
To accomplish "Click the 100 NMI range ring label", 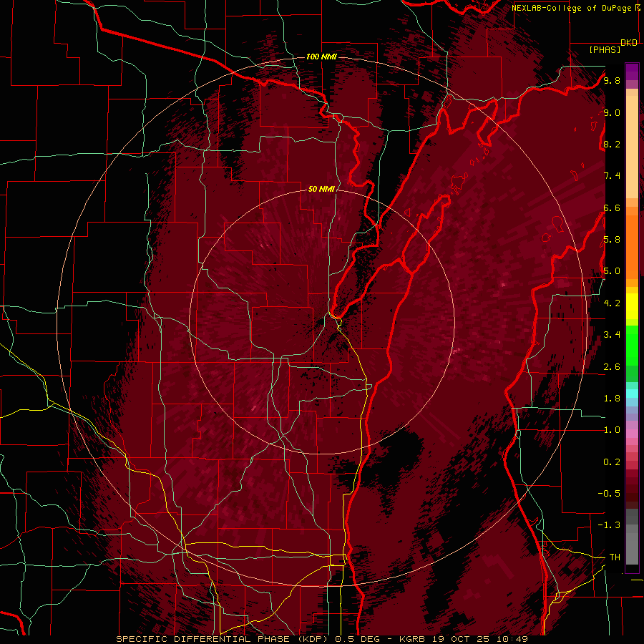I will tap(321, 57).
